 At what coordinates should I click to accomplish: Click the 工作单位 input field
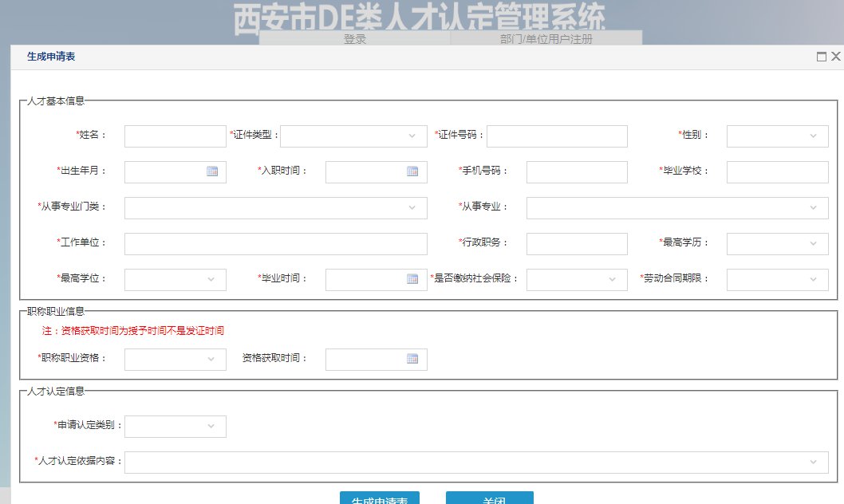point(275,243)
